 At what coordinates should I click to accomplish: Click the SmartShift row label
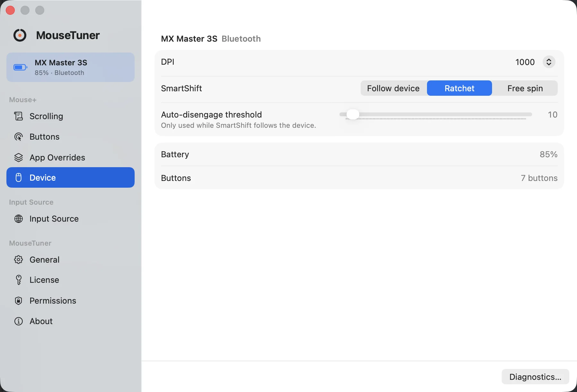click(181, 88)
